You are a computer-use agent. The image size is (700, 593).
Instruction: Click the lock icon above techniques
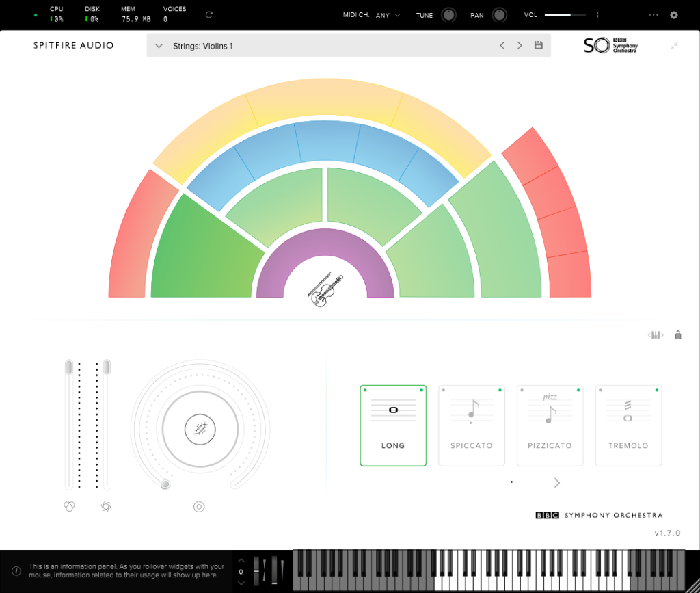tap(678, 335)
